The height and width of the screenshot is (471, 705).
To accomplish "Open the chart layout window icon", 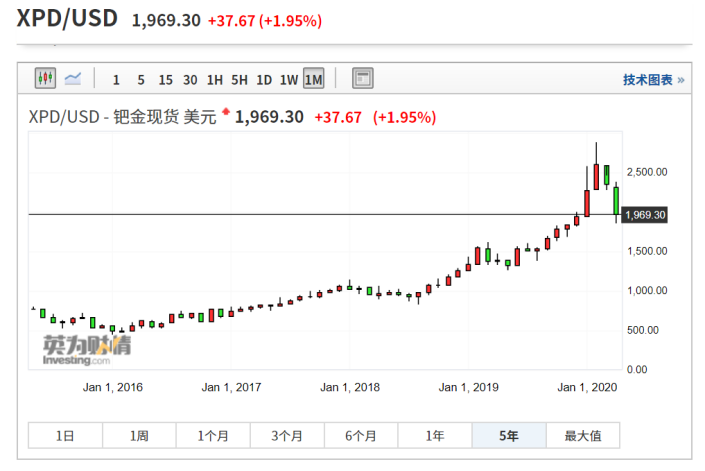I will 362,79.
